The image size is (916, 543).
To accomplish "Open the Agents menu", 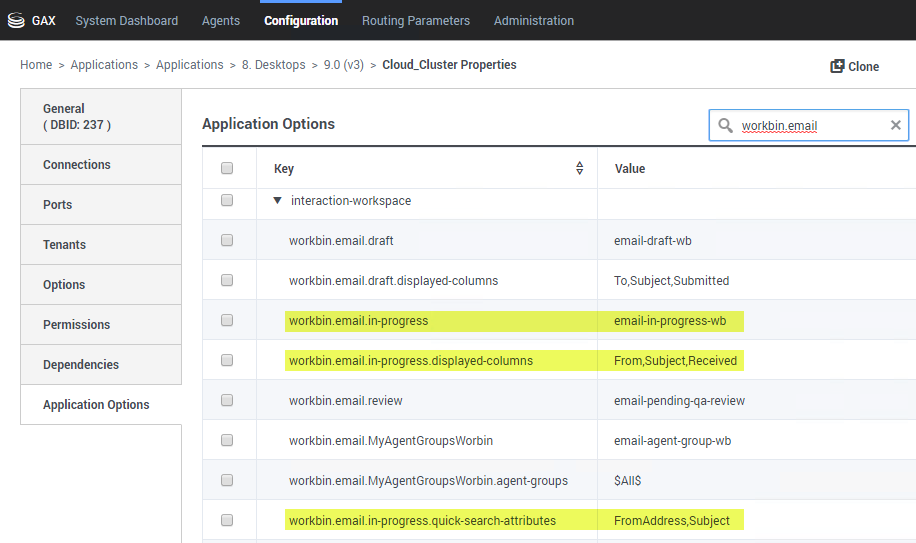I will [x=221, y=20].
